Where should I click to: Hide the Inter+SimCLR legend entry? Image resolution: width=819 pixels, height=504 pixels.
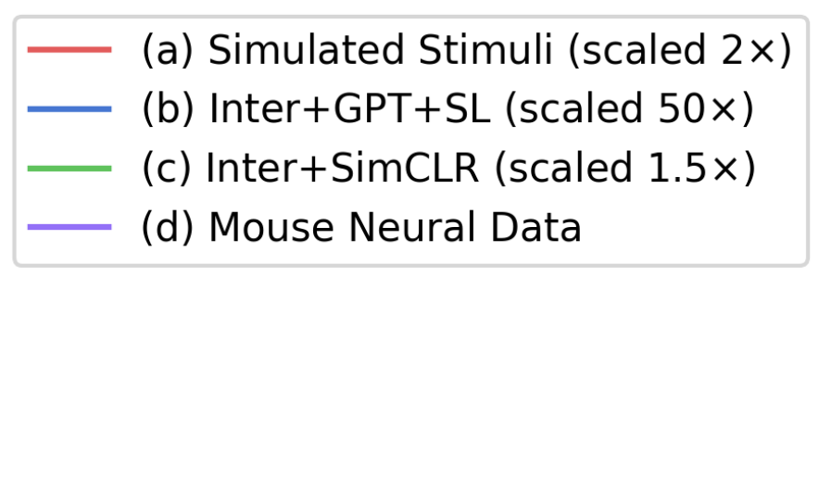click(341, 169)
